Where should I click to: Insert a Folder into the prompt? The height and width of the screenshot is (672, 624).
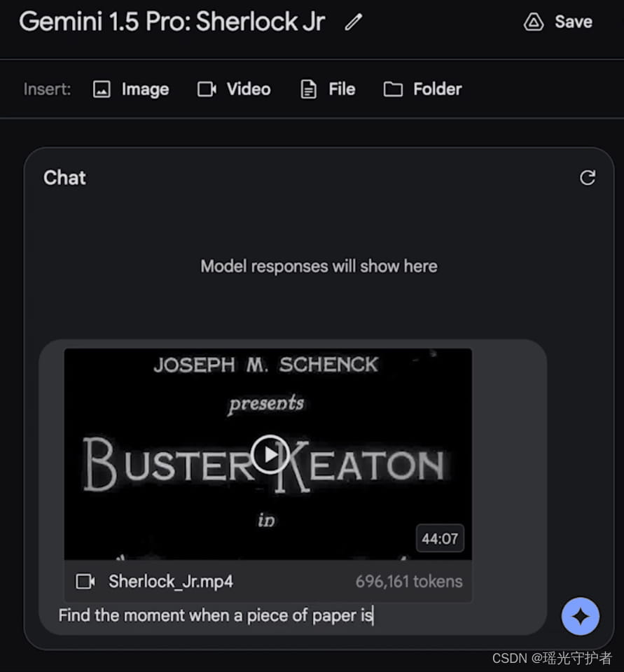422,89
